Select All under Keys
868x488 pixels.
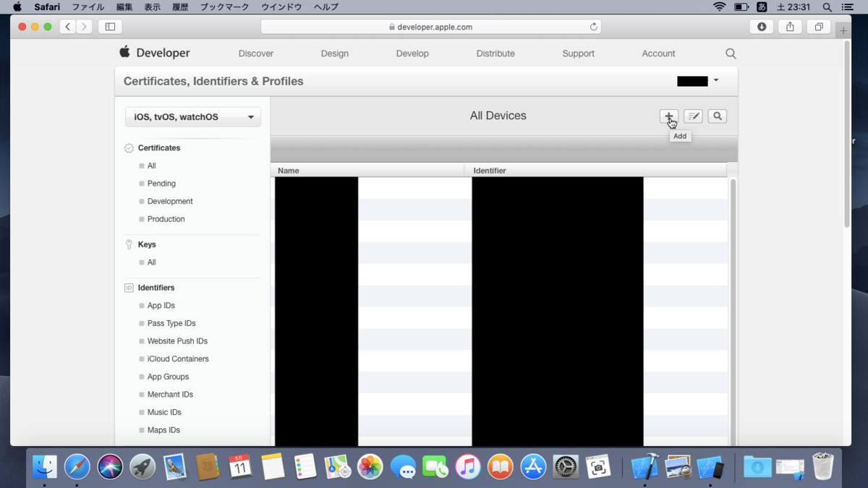coord(152,262)
